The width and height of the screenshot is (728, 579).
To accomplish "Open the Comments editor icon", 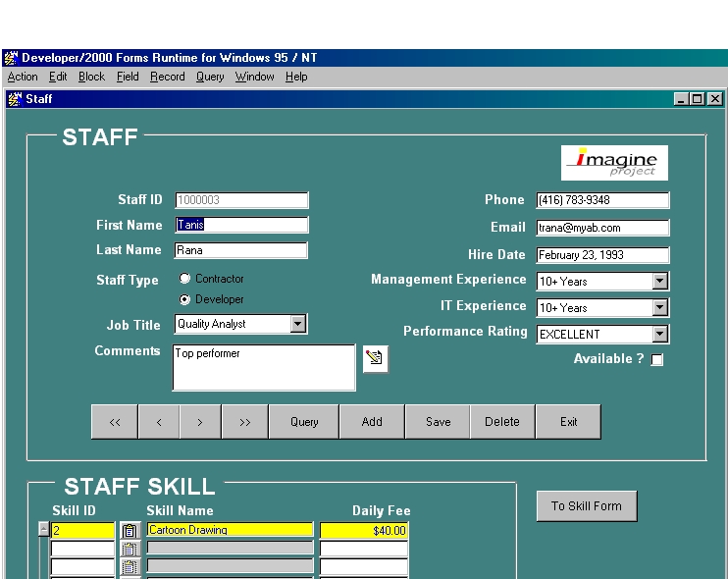I will pos(375,359).
